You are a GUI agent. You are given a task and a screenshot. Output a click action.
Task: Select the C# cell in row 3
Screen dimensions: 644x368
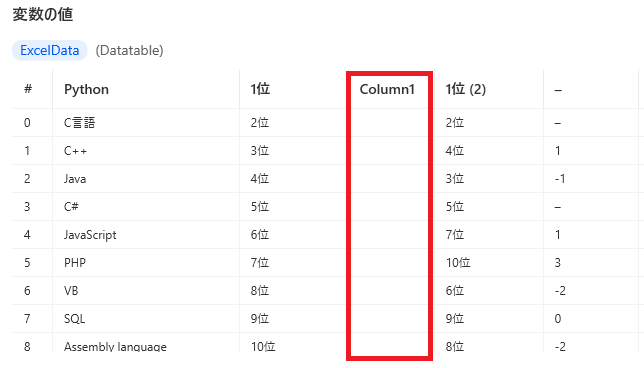click(x=71, y=207)
